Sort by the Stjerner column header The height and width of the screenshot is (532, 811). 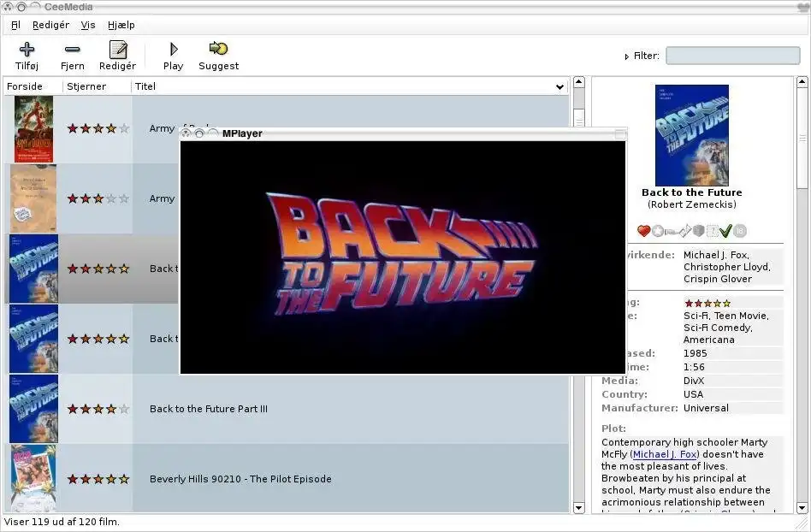(x=98, y=86)
